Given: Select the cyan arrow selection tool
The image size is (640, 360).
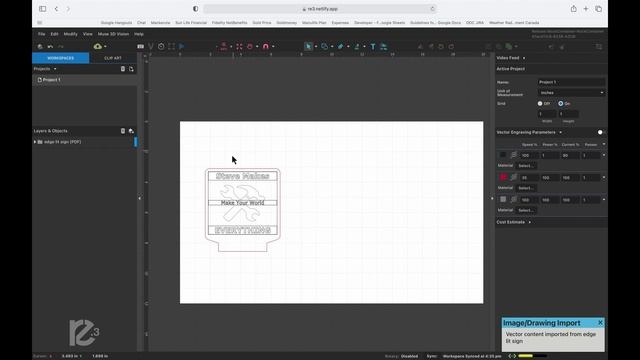Looking at the screenshot, I should 309,47.
